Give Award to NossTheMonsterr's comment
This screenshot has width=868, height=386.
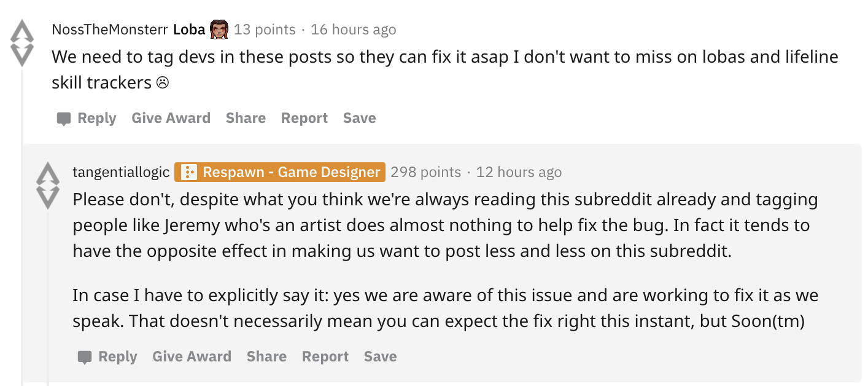point(171,118)
